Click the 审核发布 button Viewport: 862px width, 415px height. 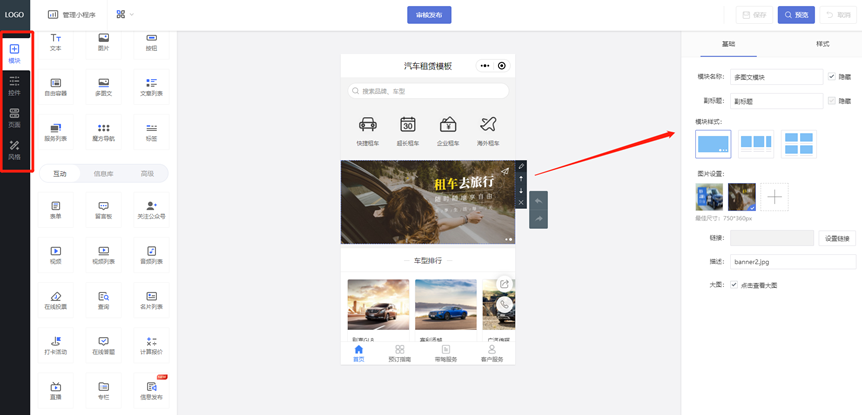click(429, 15)
